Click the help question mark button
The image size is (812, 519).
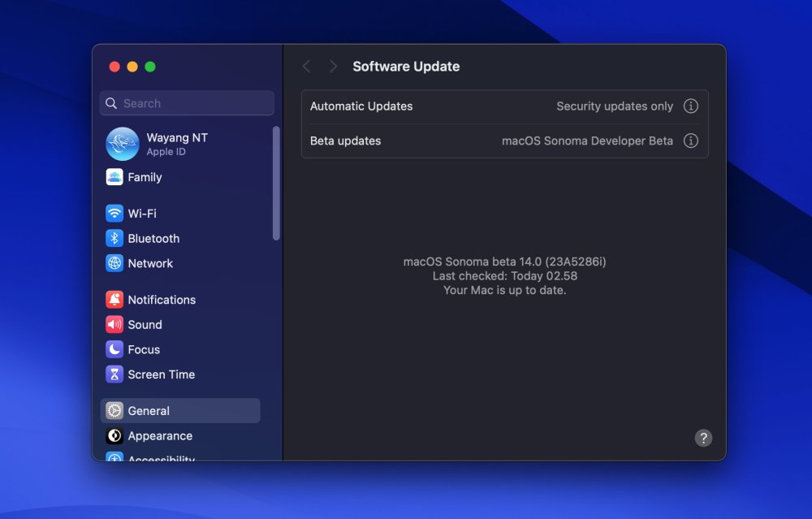pos(703,439)
